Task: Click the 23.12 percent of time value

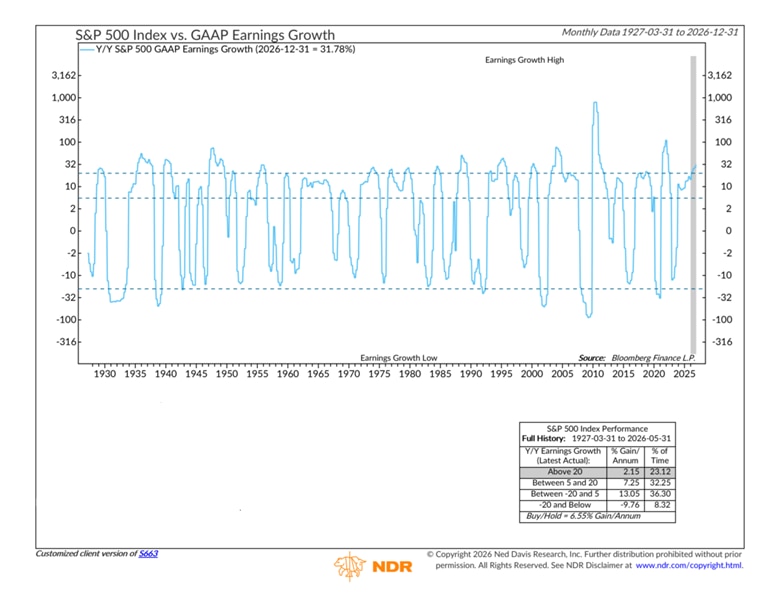Action: (x=660, y=472)
